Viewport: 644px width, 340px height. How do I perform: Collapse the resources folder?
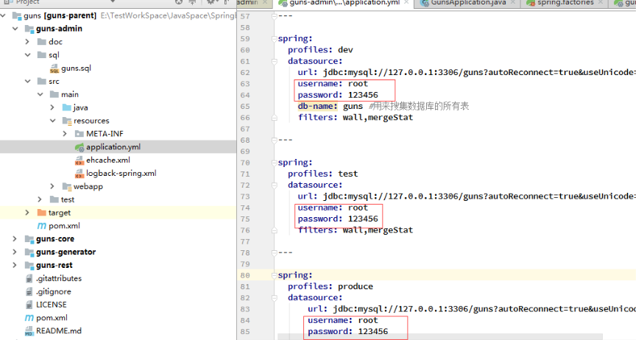coord(52,121)
